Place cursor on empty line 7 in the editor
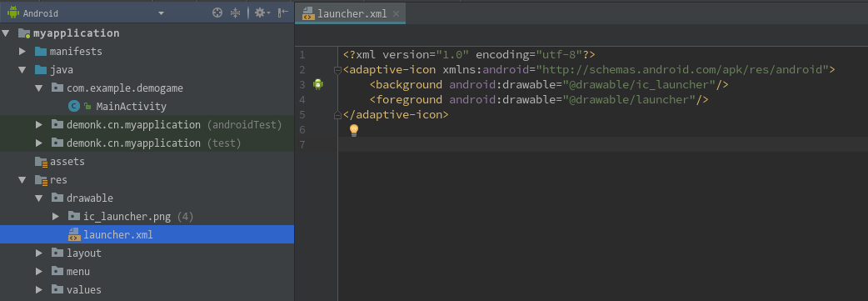This screenshot has width=868, height=301. (x=603, y=145)
